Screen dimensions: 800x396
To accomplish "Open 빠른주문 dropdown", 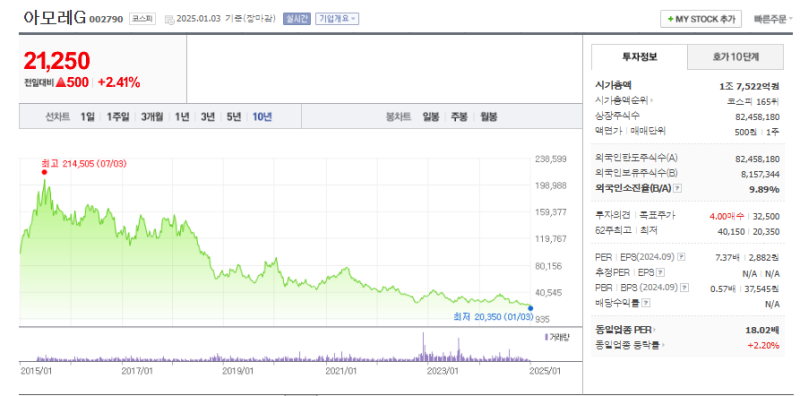I will (773, 19).
